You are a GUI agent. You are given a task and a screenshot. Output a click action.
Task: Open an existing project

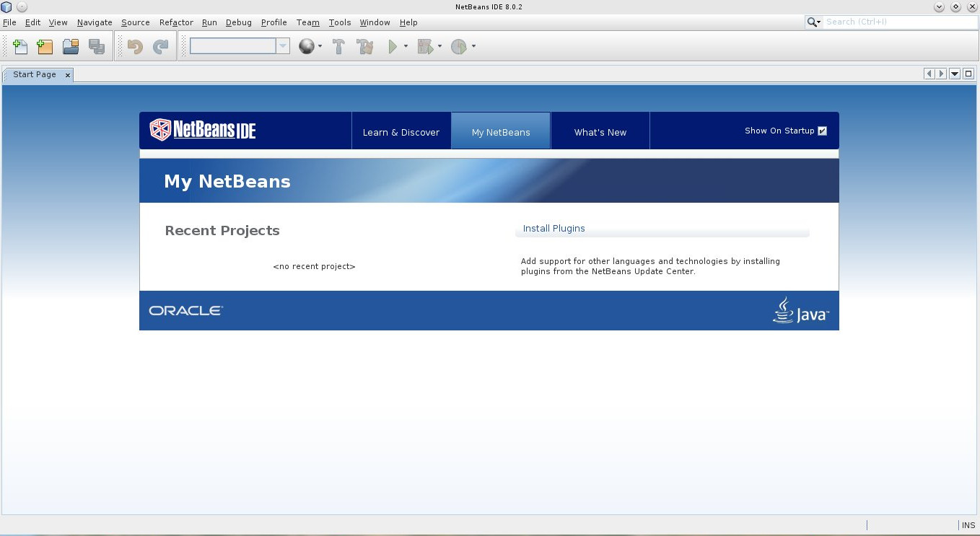70,46
